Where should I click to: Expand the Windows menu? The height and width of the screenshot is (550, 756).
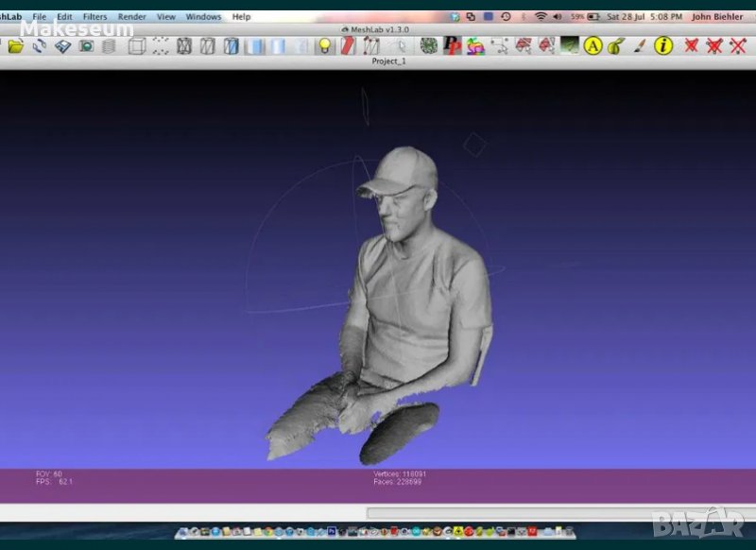coord(203,17)
